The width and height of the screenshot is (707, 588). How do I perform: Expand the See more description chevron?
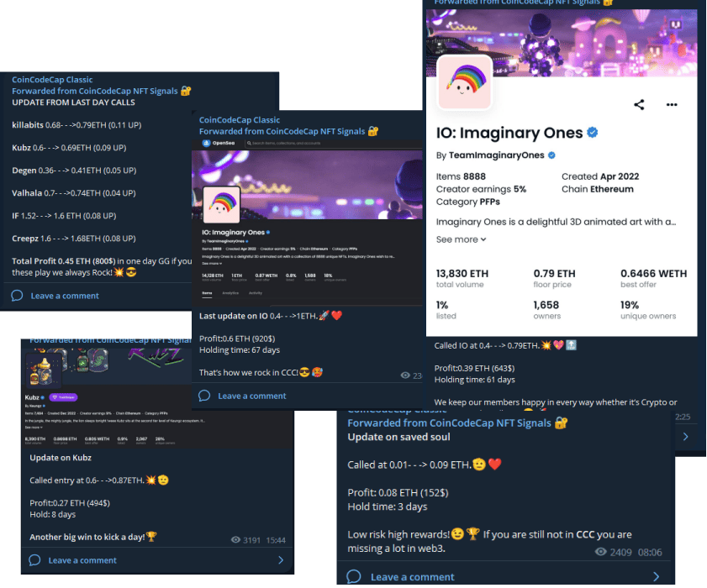point(483,239)
